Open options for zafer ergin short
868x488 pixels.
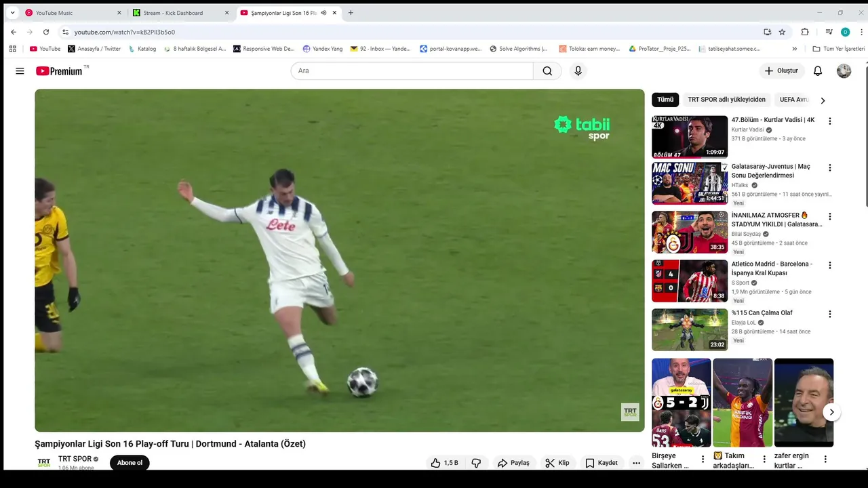click(x=825, y=460)
